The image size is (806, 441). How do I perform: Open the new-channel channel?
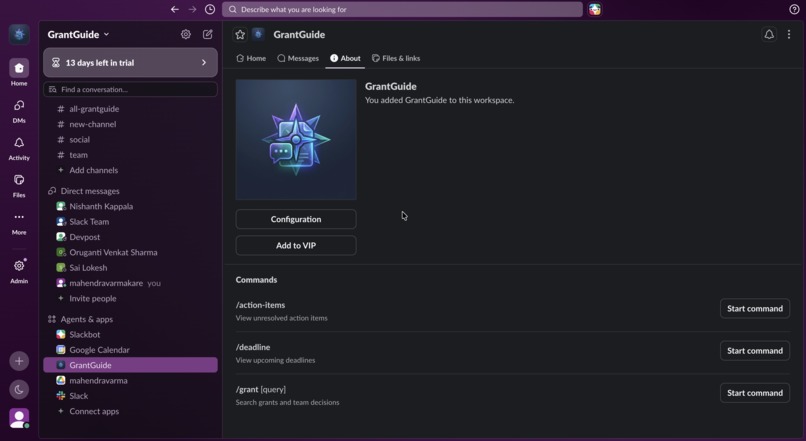(x=131, y=124)
